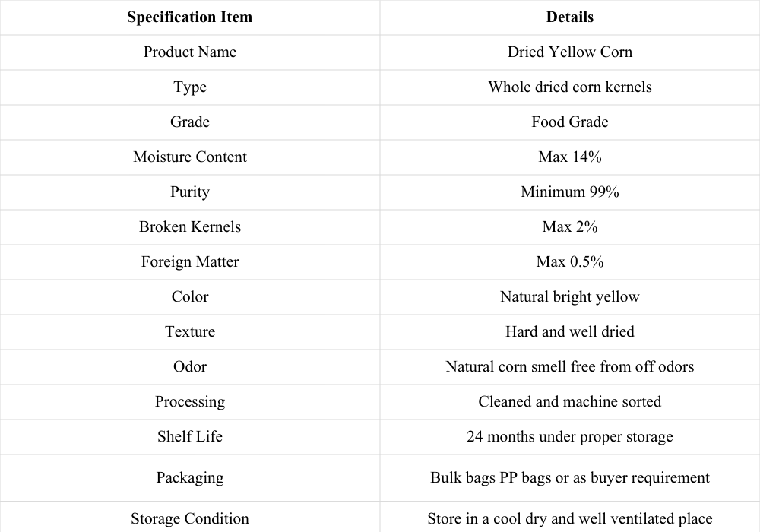This screenshot has height=532, width=760.
Task: Select the Dried Yellow Corn cell
Action: tap(570, 52)
